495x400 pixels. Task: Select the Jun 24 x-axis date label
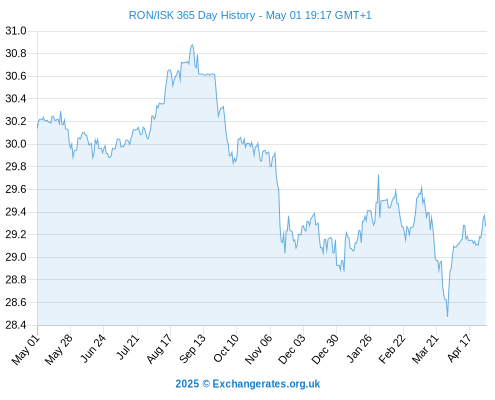93,348
